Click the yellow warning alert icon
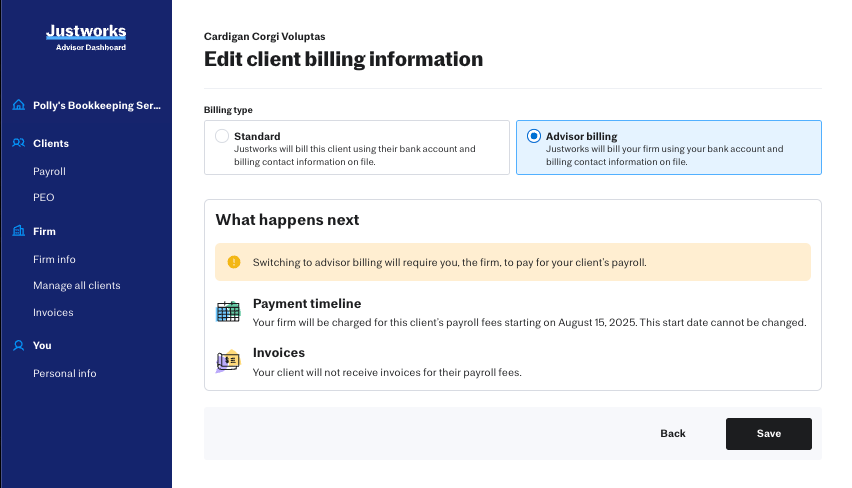 [x=234, y=262]
